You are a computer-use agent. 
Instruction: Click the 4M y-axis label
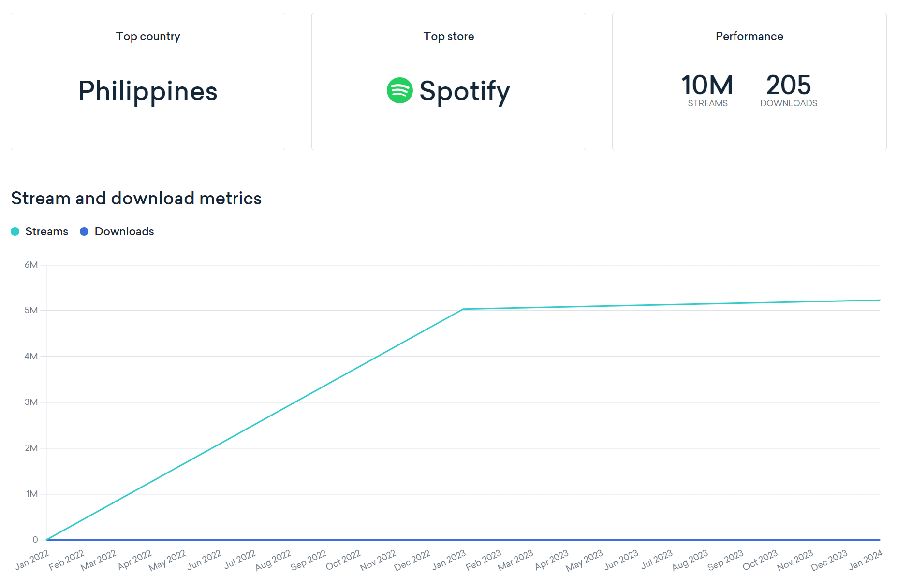tap(31, 356)
